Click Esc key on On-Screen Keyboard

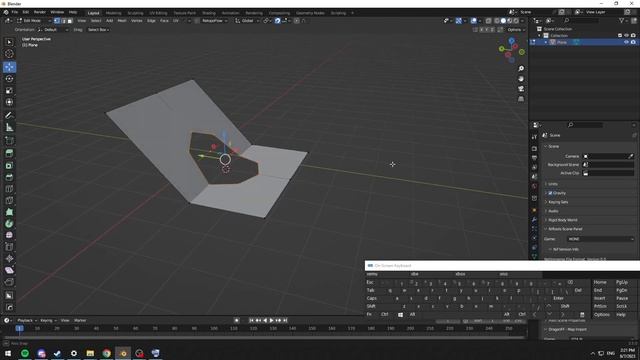click(x=370, y=282)
